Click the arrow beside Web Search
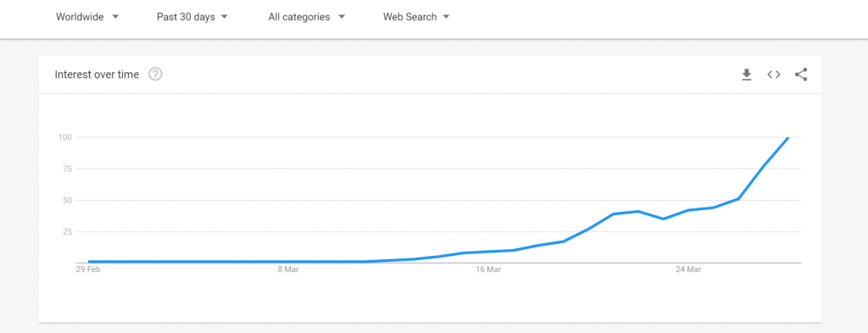This screenshot has width=868, height=333. pos(446,17)
